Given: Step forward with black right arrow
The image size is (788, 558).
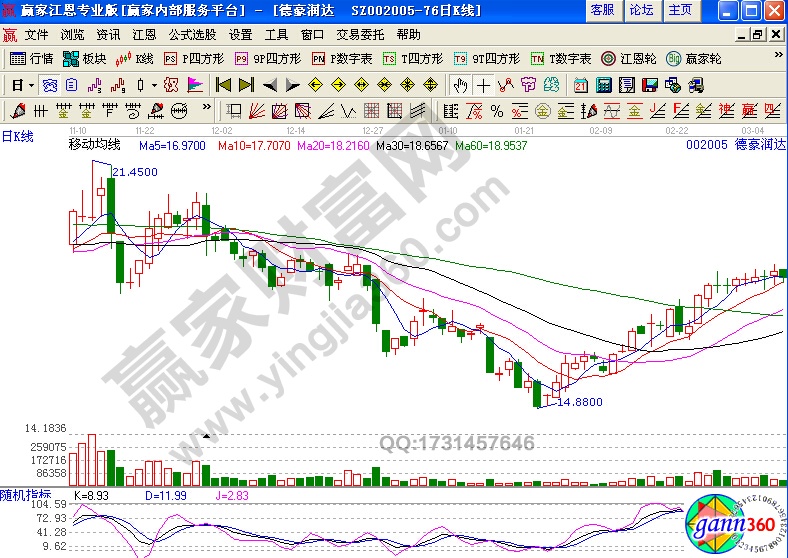Looking at the screenshot, I should pos(292,85).
